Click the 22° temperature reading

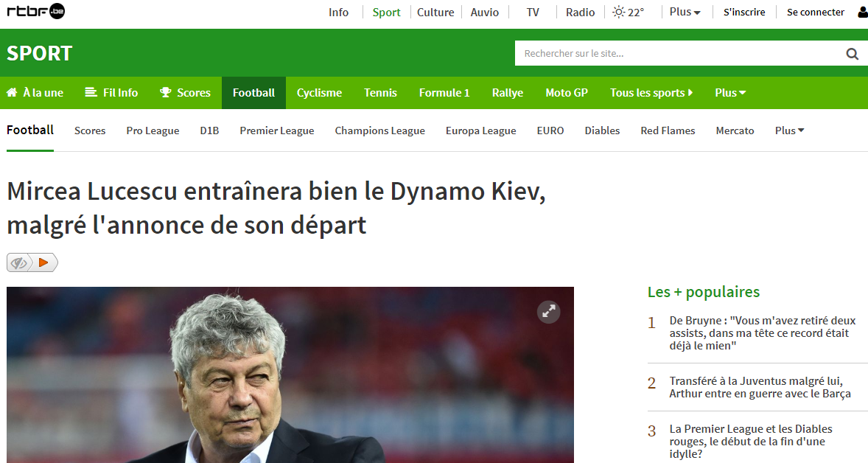[635, 13]
